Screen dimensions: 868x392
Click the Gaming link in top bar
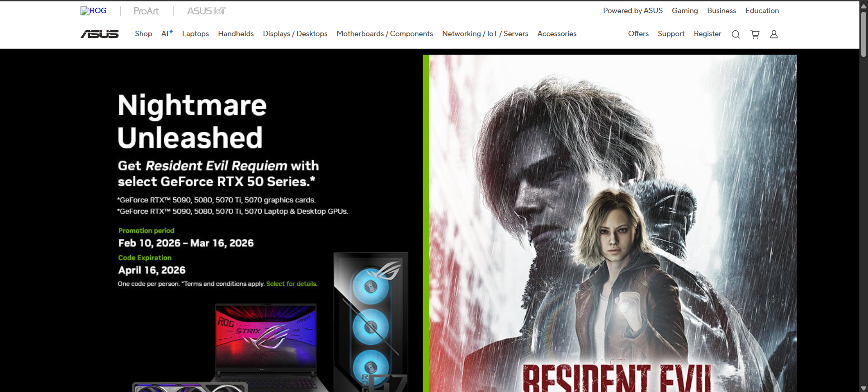[x=685, y=11]
